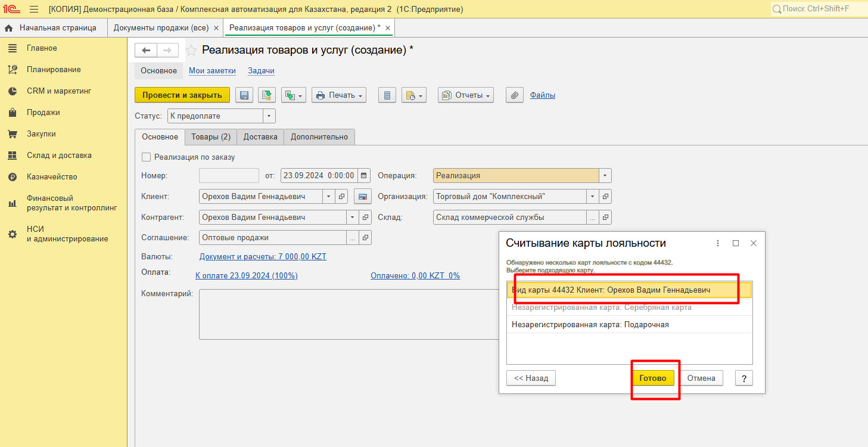Image resolution: width=868 pixels, height=447 pixels.
Task: Open the Доставка tab
Action: point(260,137)
